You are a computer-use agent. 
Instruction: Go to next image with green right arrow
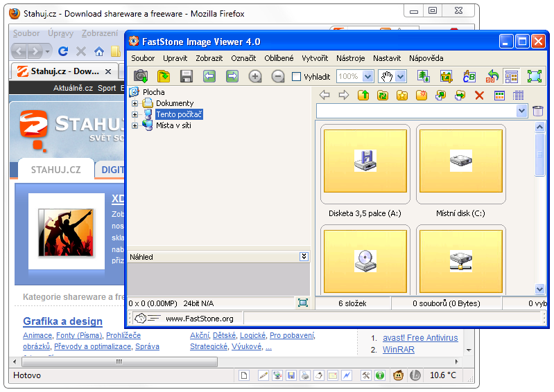[232, 76]
